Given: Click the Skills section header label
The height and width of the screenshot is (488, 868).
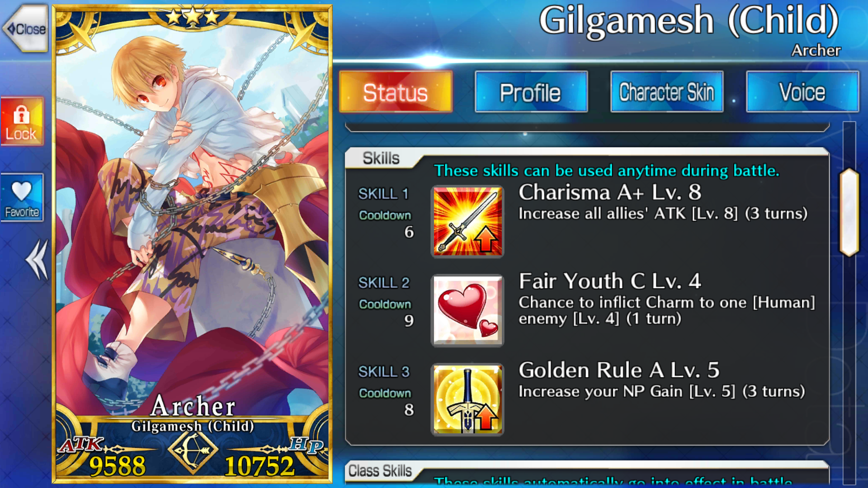Looking at the screenshot, I should tap(381, 158).
